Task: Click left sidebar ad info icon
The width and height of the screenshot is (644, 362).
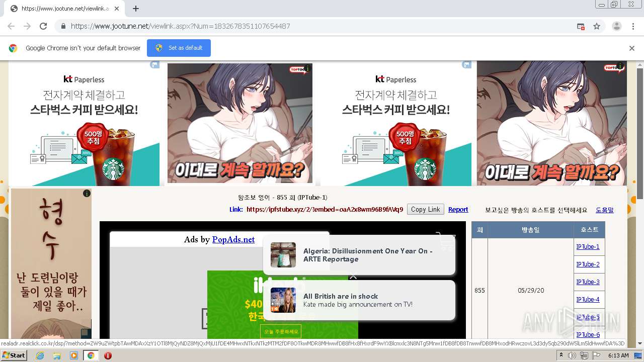Action: point(87,193)
